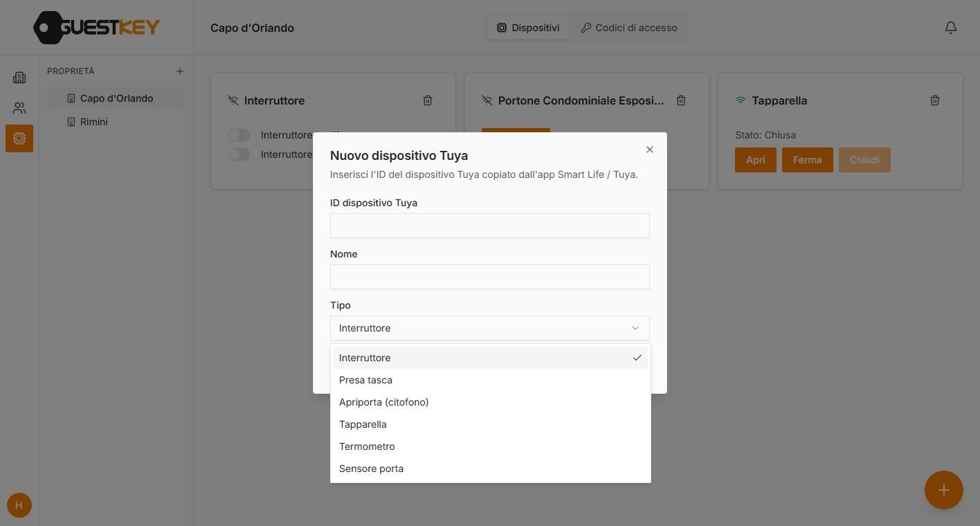Open the notifications bell
Image resolution: width=980 pixels, height=526 pixels.
pos(951,28)
